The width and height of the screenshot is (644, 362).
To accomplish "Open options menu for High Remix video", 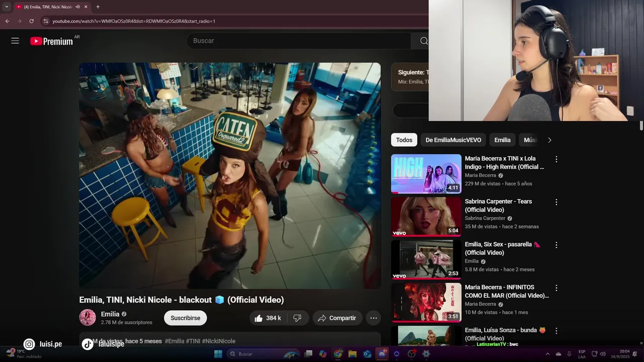I will pos(556,159).
